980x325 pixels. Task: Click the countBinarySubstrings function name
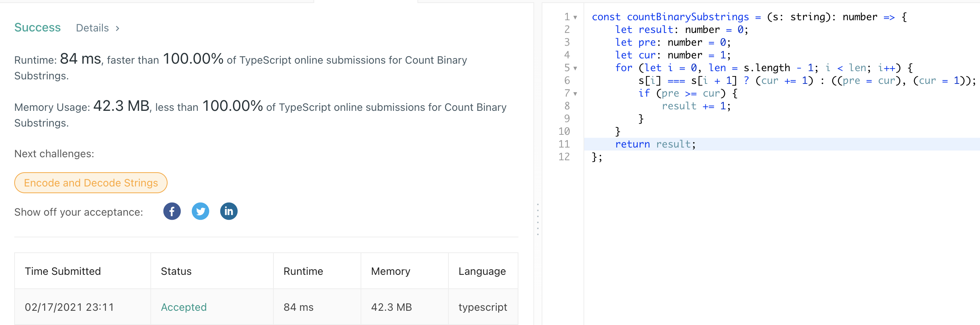pyautogui.click(x=688, y=17)
